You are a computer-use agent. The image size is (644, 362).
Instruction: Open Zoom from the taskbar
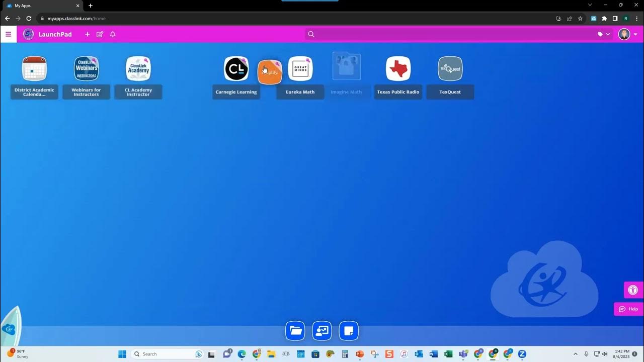(x=522, y=354)
